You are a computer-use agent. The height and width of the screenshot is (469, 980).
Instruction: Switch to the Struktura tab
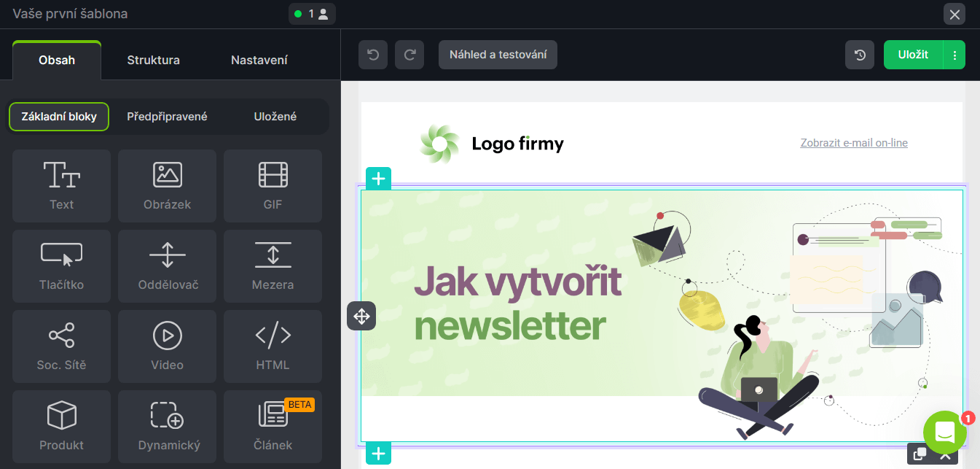coord(153,60)
